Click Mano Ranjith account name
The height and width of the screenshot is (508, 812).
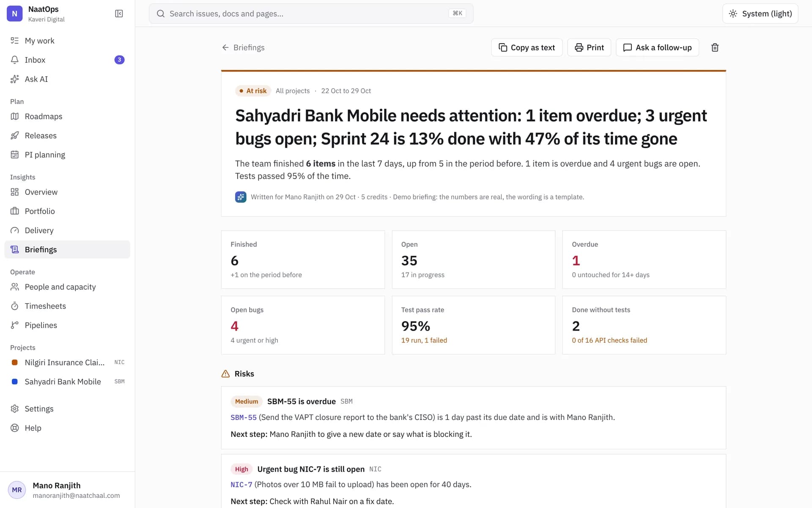pyautogui.click(x=57, y=486)
